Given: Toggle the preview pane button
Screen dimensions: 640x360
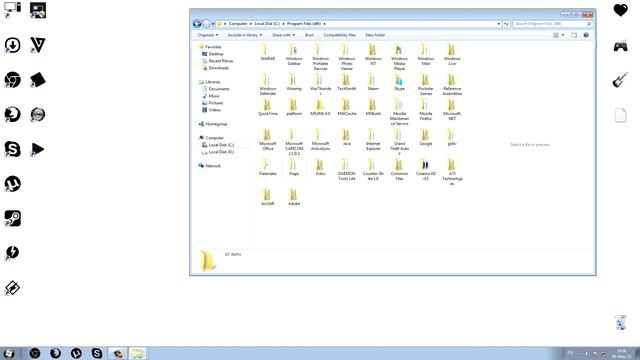Looking at the screenshot, I should 573,35.
